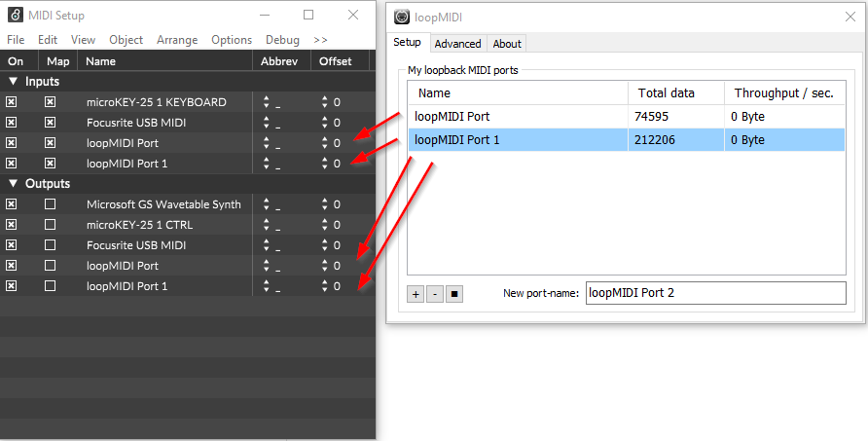Screen dimensions: 868x441
Task: Remove the selected port with the minus button
Action: pos(435,294)
